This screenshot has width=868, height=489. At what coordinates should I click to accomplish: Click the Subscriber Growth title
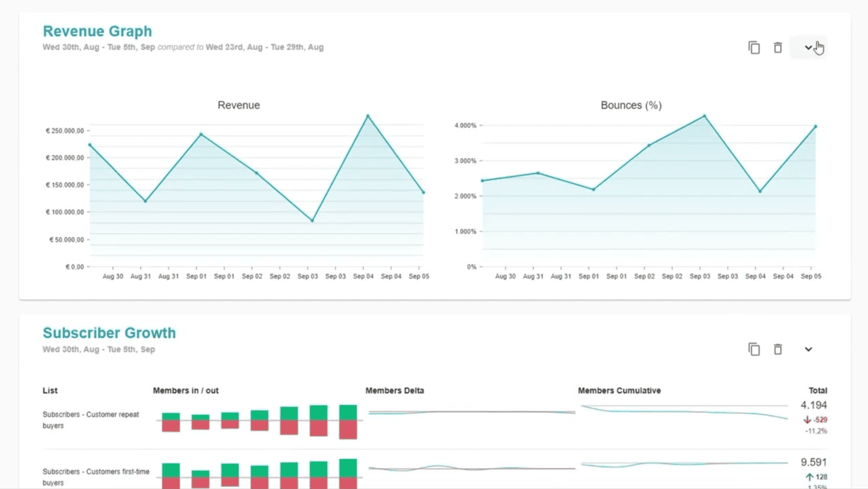[109, 333]
